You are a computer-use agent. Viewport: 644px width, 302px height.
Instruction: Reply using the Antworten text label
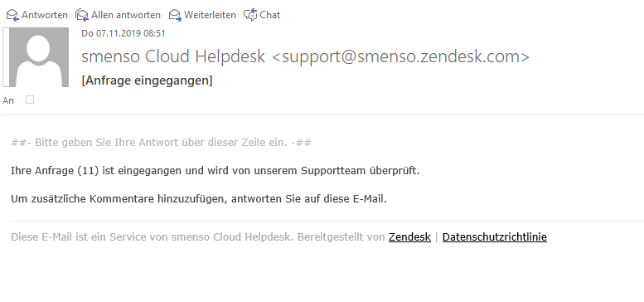click(45, 15)
